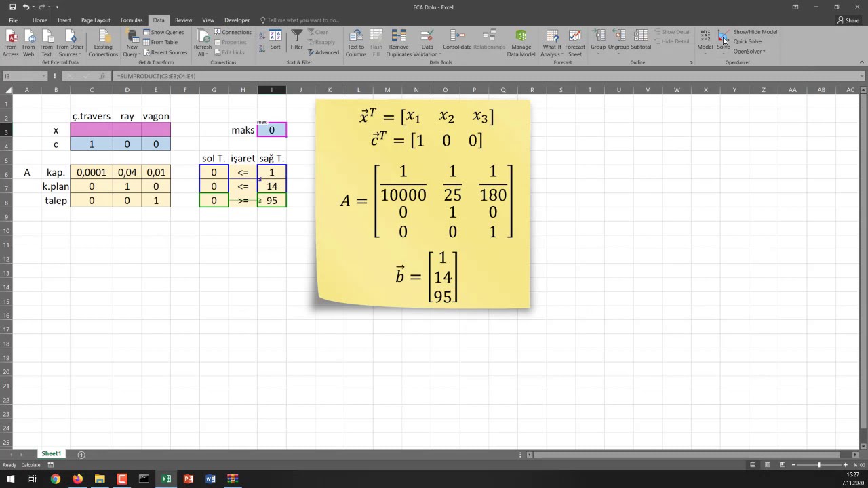The image size is (868, 488).
Task: Open Firefox from the taskbar
Action: 77,479
